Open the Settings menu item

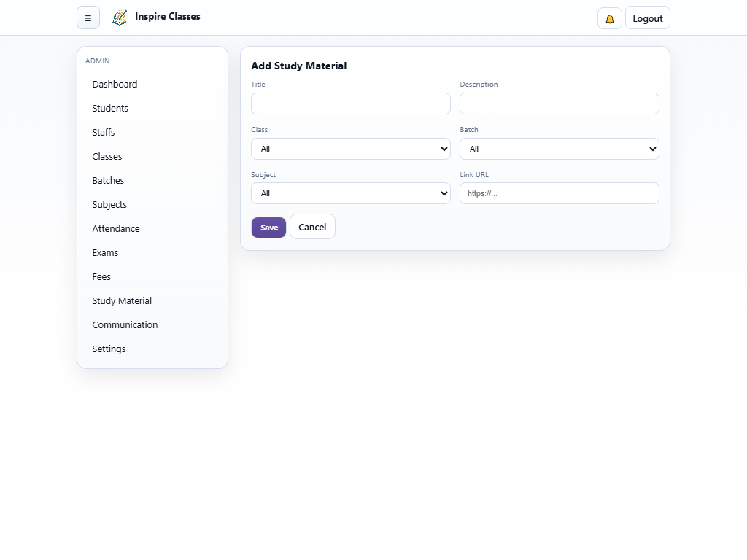(109, 349)
